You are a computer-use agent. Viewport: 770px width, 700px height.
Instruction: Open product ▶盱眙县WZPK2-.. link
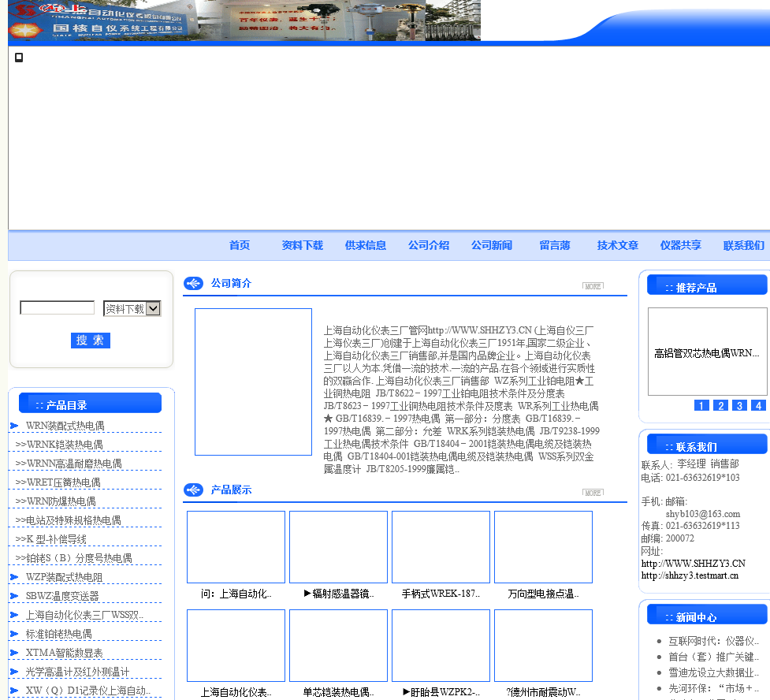[441, 693]
